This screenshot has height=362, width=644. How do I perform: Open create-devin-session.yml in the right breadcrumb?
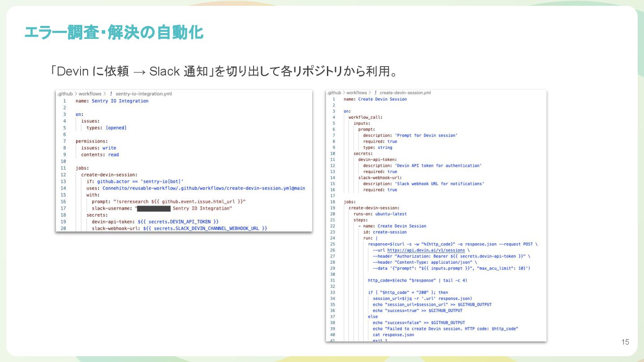405,93
